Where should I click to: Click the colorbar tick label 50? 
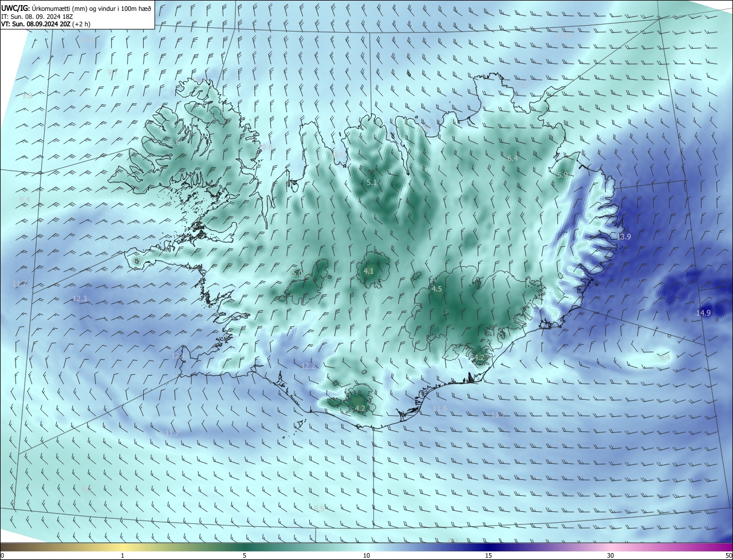(x=728, y=556)
